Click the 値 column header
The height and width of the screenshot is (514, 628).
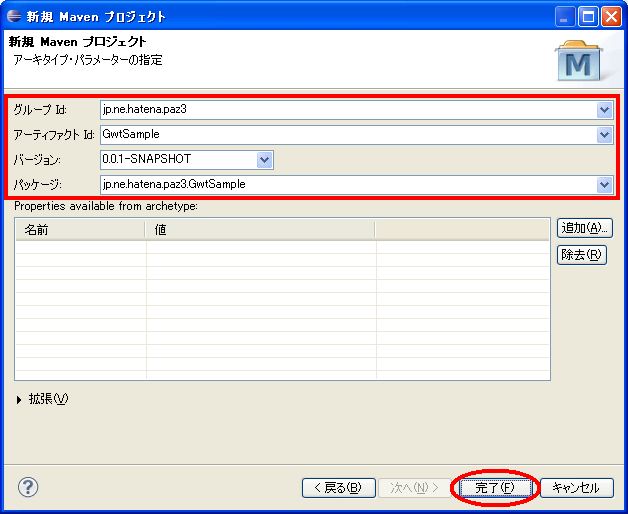pyautogui.click(x=260, y=230)
